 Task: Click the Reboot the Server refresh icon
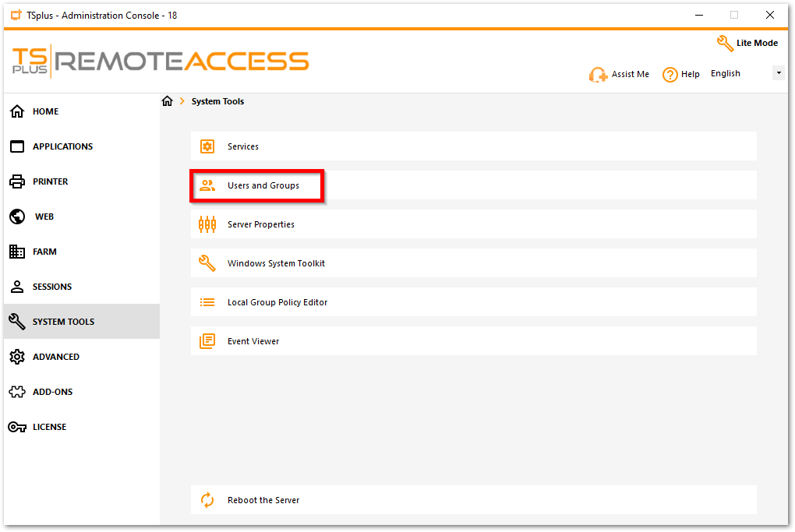click(207, 500)
